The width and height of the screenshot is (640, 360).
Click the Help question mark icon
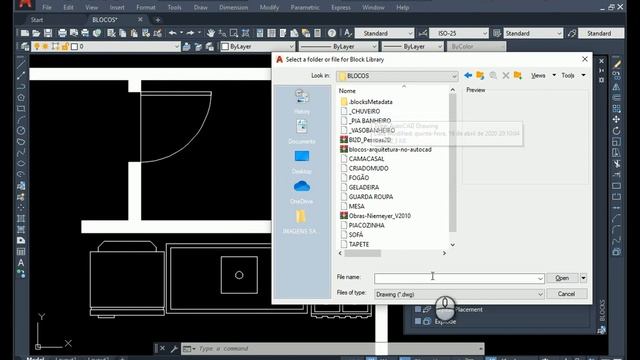(332, 33)
